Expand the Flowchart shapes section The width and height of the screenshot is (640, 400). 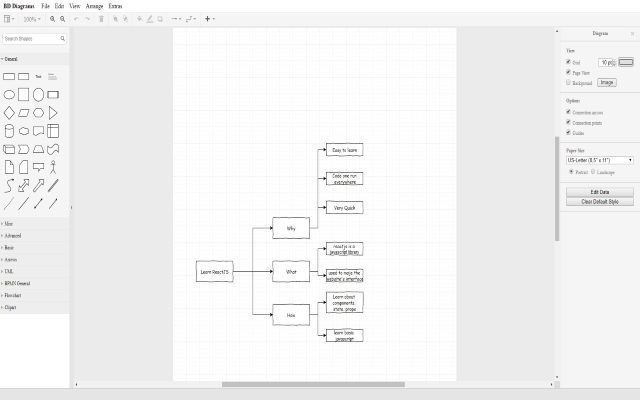point(12,296)
